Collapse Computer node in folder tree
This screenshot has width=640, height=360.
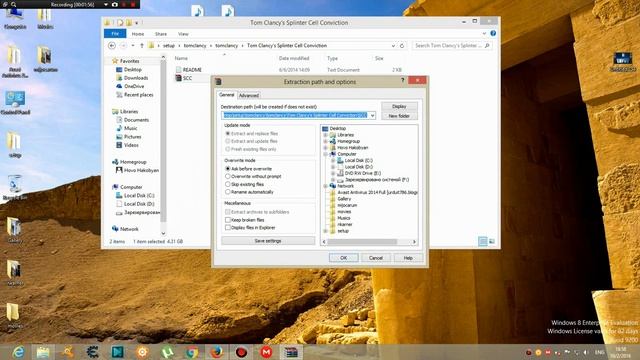point(325,154)
